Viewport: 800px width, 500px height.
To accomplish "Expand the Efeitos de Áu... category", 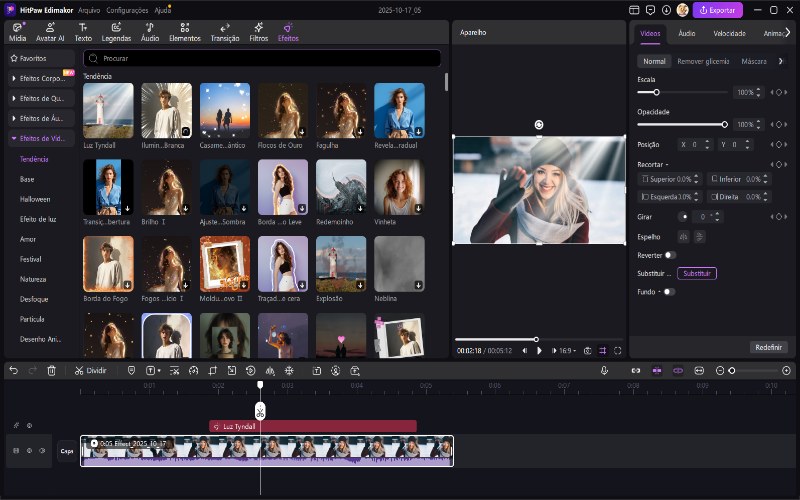I will tap(41, 118).
